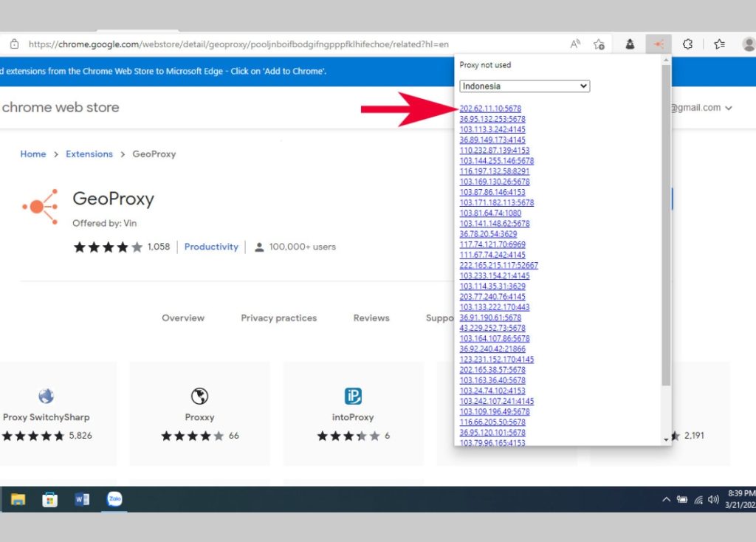Viewport: 756px width, 542px height.
Task: Select proxy 123.231.152.170:4145
Action: pos(497,360)
